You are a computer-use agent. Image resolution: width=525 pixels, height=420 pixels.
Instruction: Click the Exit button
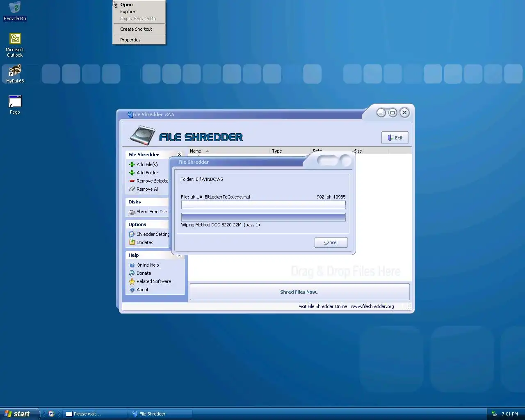pyautogui.click(x=395, y=138)
